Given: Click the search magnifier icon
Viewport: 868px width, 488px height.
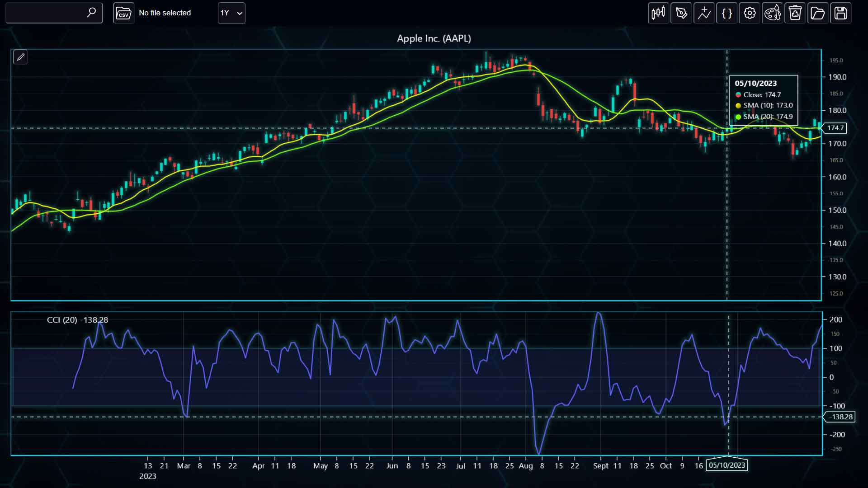Looking at the screenshot, I should (x=91, y=13).
